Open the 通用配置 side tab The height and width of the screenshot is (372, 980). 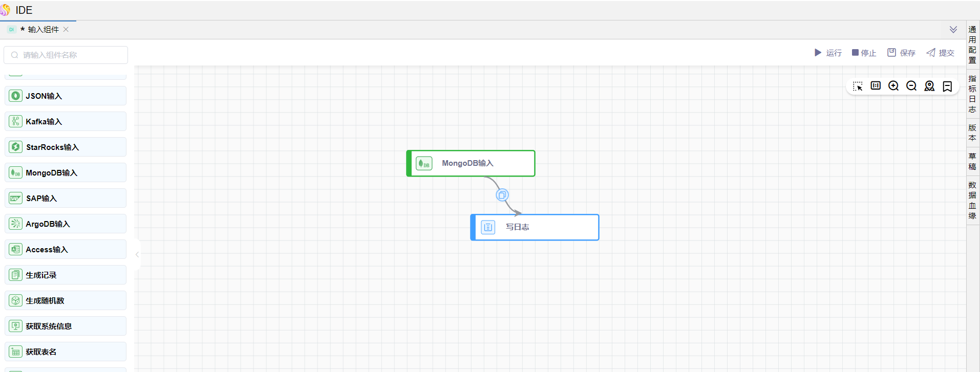972,45
